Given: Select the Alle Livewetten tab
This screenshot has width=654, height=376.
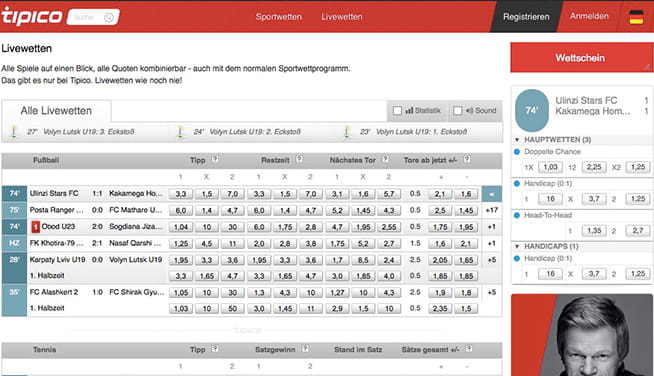Looking at the screenshot, I should point(56,111).
